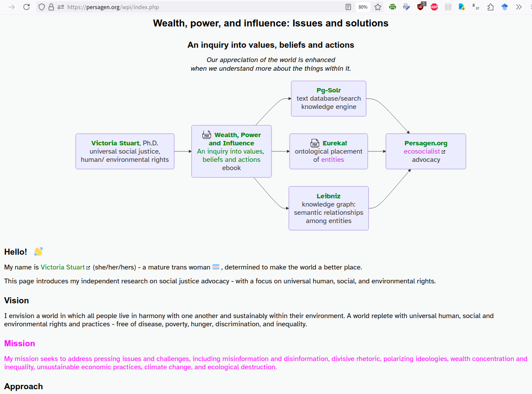Open the tracking protection shield panel

[x=42, y=7]
